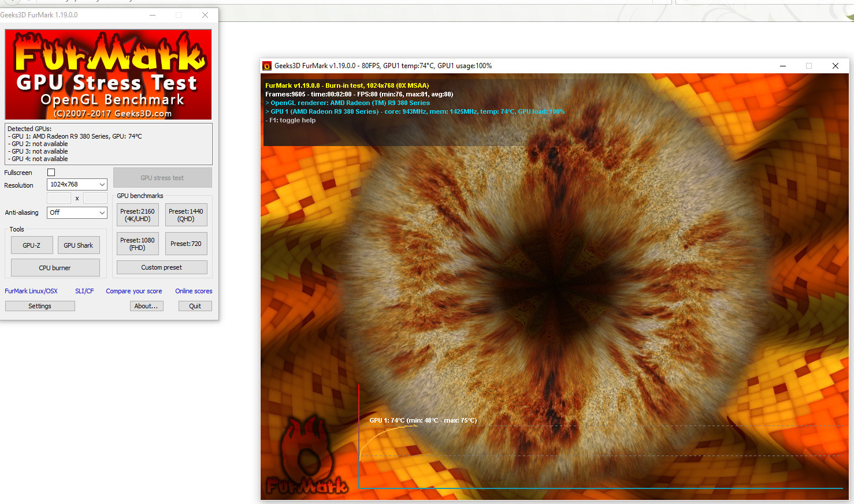Close the FurMark 1.19.0.0 control window
This screenshot has height=504, width=854.
[x=205, y=15]
